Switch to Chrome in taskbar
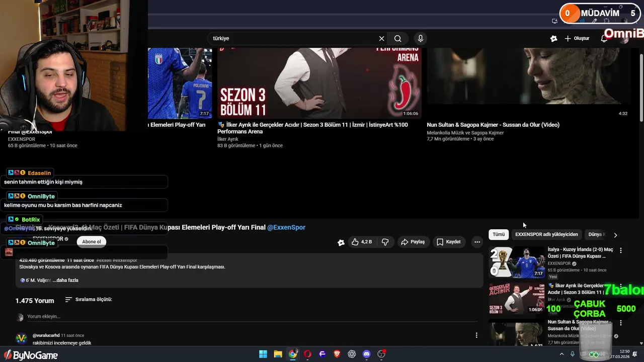The width and height of the screenshot is (644, 362). pyautogui.click(x=293, y=354)
